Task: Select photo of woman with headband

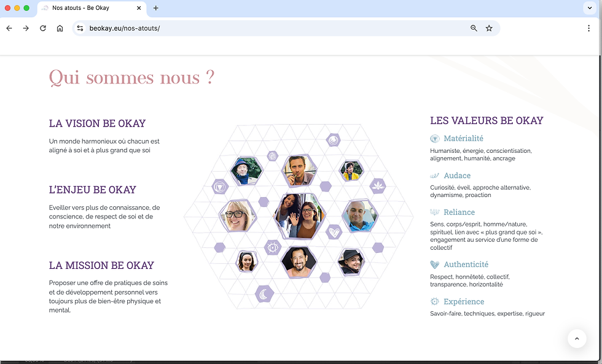Action: (x=246, y=261)
